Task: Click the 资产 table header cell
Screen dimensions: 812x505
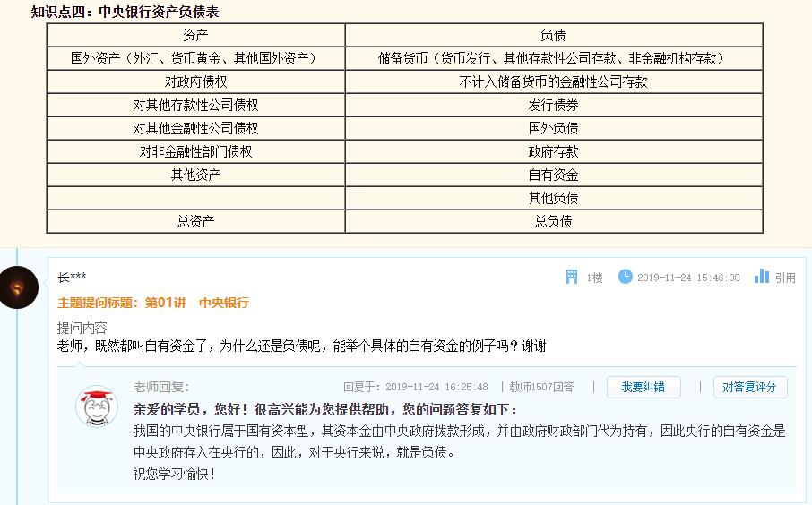Action: click(x=195, y=35)
